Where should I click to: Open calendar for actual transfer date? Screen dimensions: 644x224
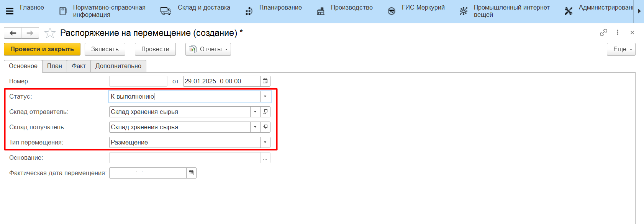tap(191, 173)
